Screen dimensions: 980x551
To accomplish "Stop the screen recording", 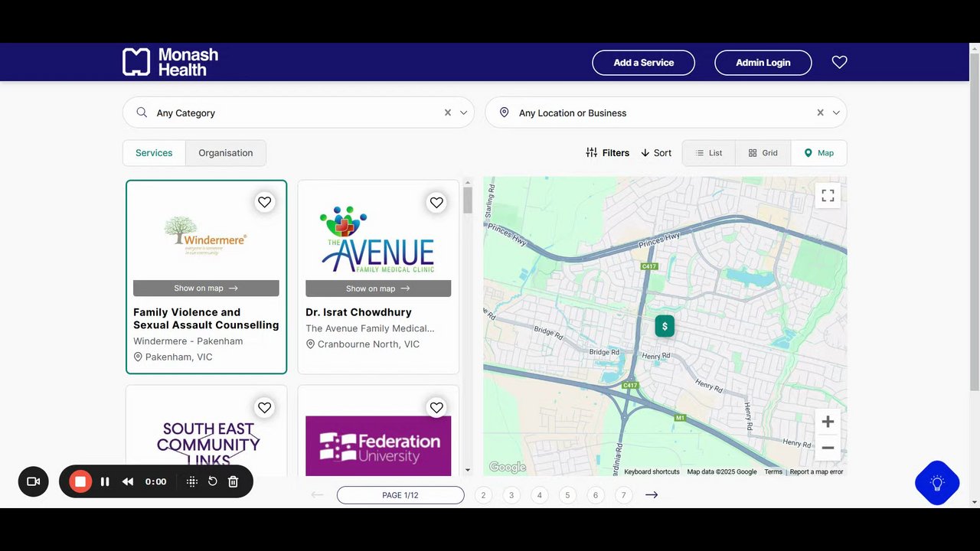I will click(80, 481).
